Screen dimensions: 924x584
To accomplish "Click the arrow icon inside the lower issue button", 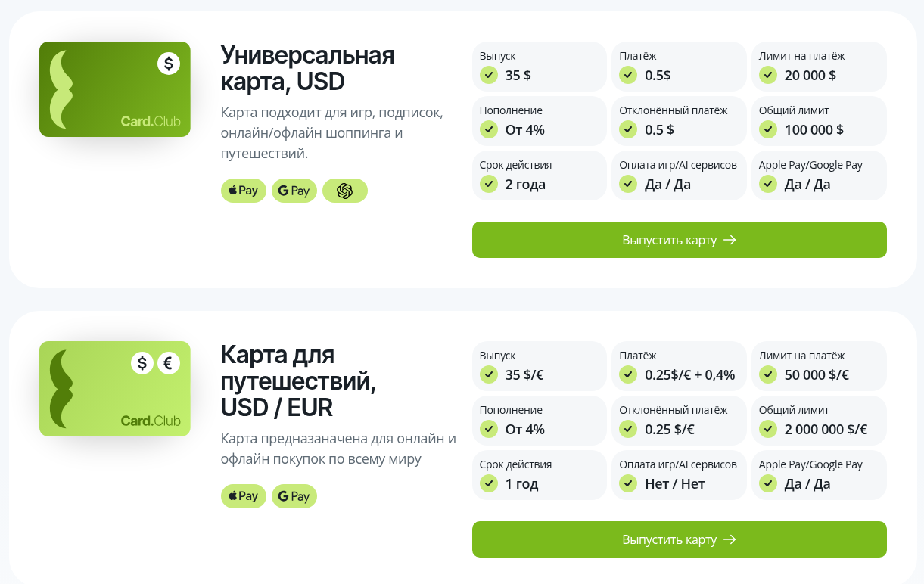I will click(730, 539).
